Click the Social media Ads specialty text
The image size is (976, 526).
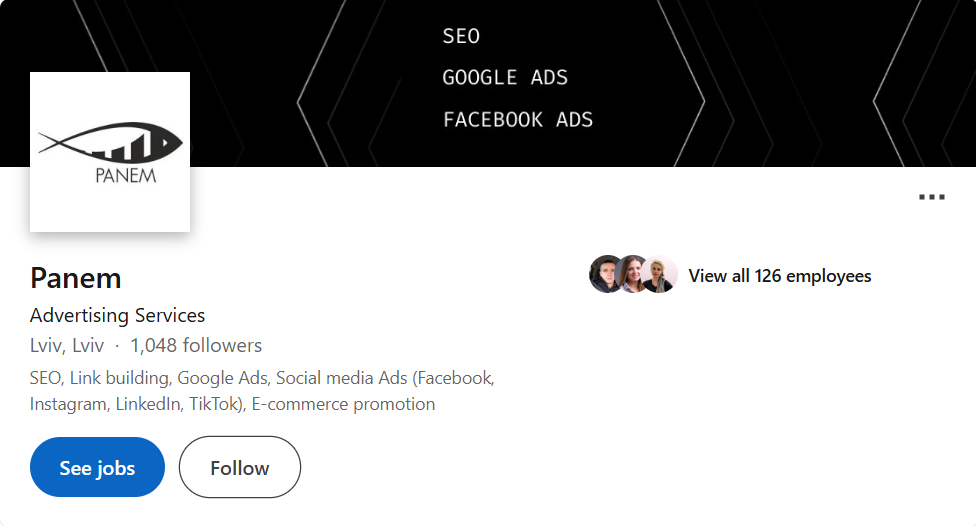(x=342, y=378)
